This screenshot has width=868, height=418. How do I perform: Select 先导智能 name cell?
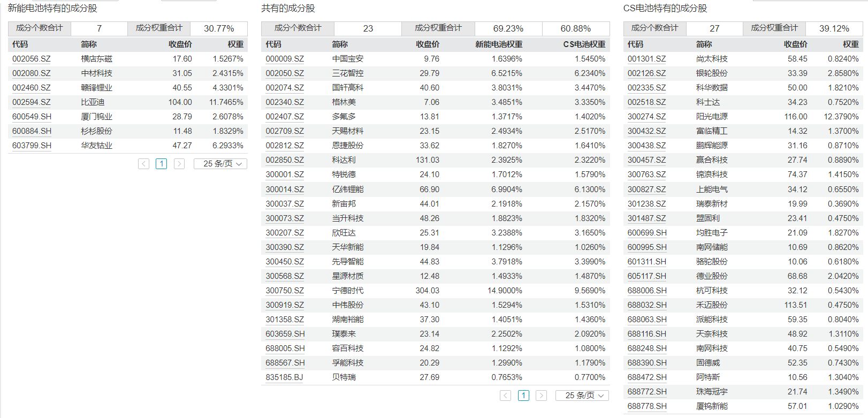(x=348, y=262)
